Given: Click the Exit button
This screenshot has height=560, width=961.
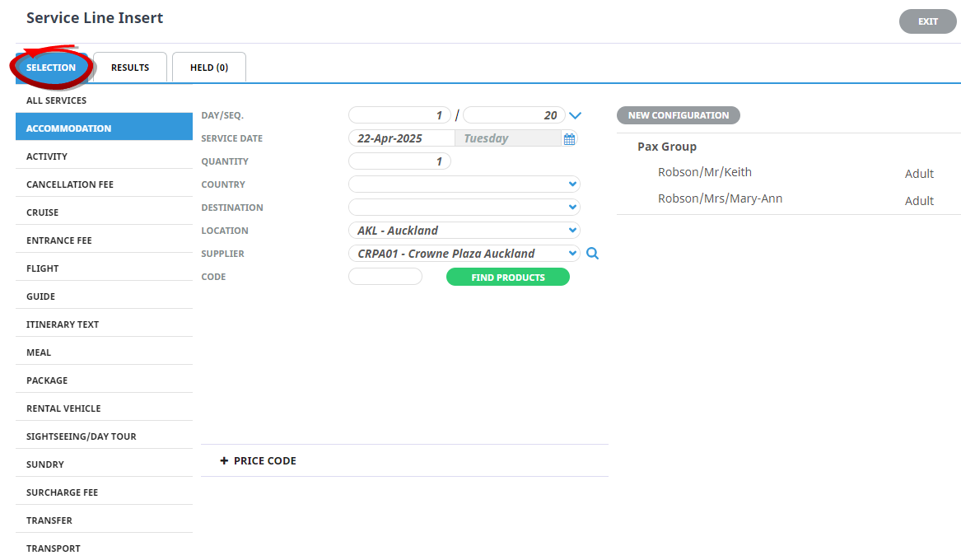Looking at the screenshot, I should pos(928,21).
